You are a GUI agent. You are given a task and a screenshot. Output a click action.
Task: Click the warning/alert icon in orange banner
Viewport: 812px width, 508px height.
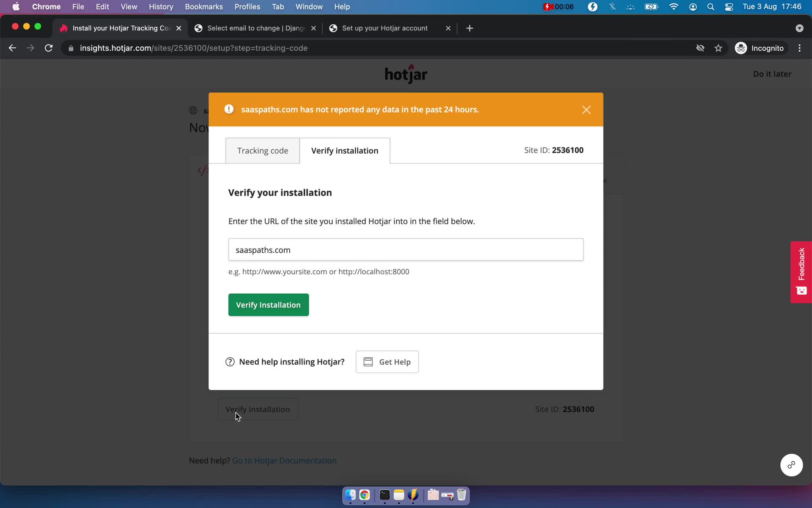coord(228,109)
